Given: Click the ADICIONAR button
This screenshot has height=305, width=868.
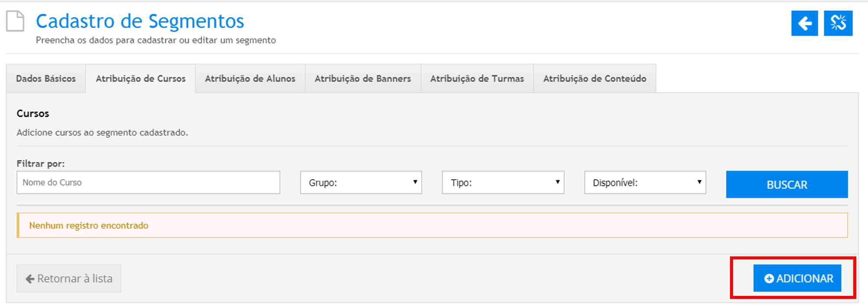Looking at the screenshot, I should [797, 279].
